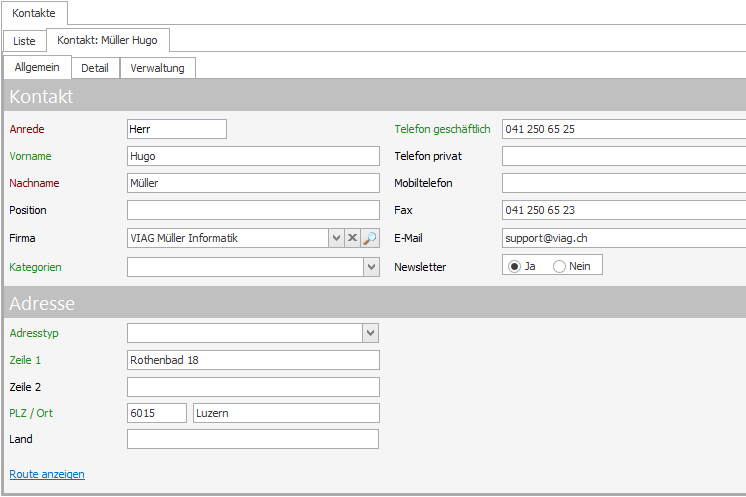Click the Vorname field containing Hugo
Viewport: 746px width, 497px height.
(253, 156)
